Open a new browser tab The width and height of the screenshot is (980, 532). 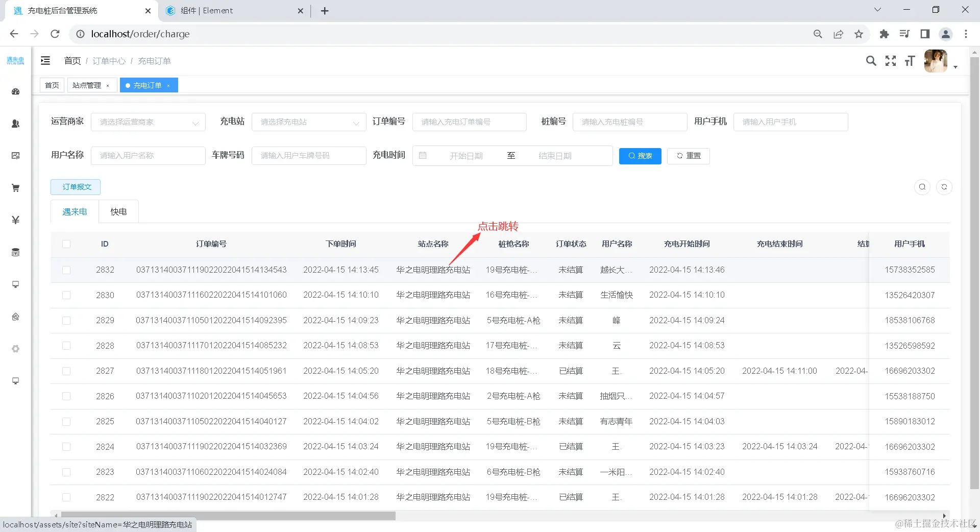(325, 11)
